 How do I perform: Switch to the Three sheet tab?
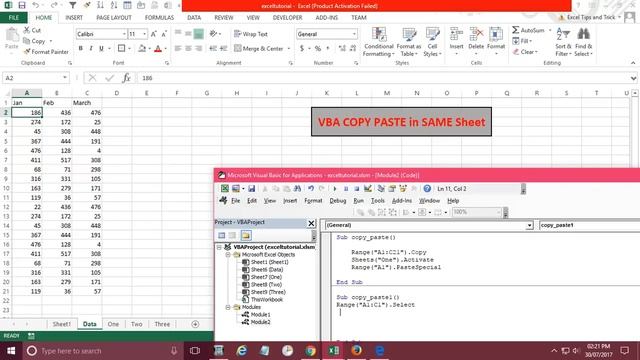[x=162, y=324]
